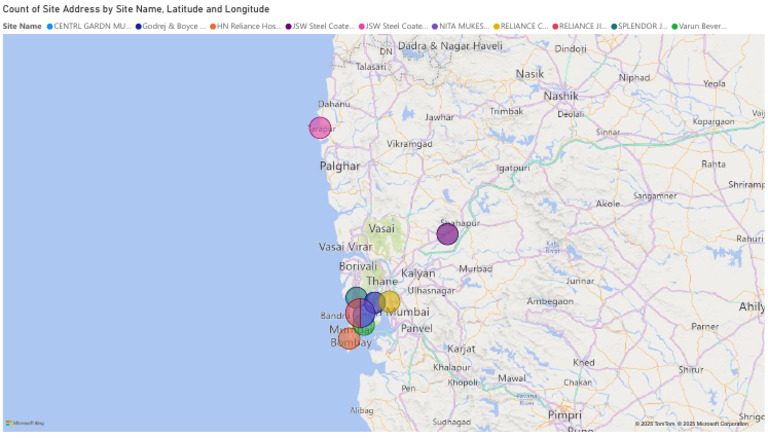
Task: Click the Karjat map label
Action: tap(461, 349)
